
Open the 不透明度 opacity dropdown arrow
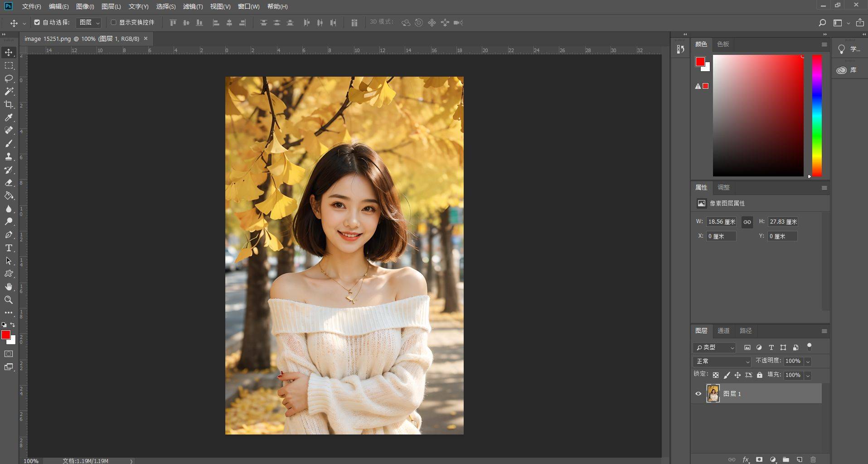pyautogui.click(x=808, y=361)
